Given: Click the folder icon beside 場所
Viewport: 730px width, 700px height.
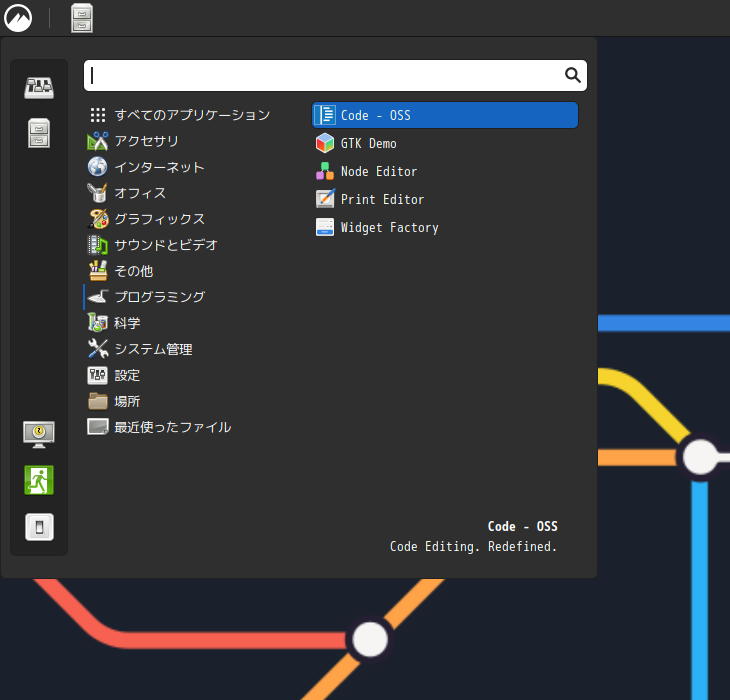Looking at the screenshot, I should 98,401.
